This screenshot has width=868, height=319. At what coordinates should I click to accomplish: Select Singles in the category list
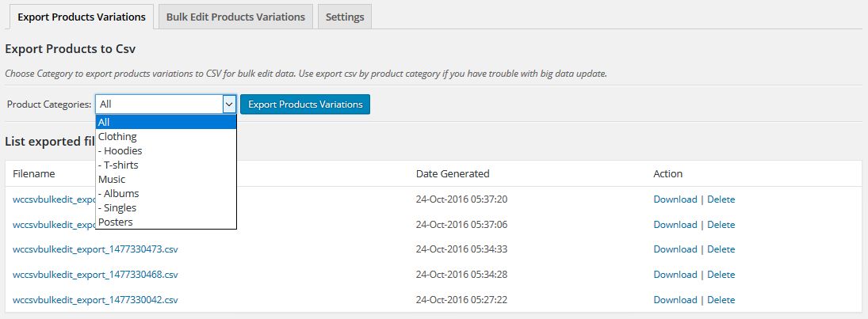117,207
